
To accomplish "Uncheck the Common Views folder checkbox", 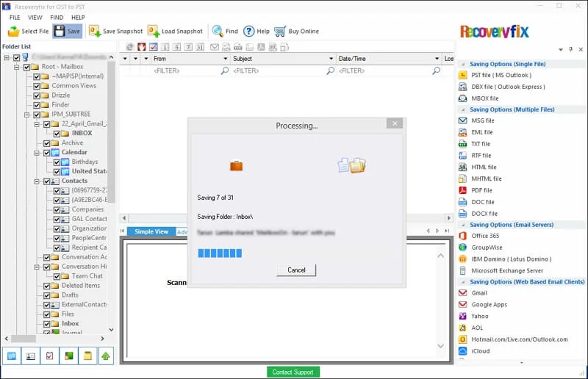I will click(x=37, y=86).
